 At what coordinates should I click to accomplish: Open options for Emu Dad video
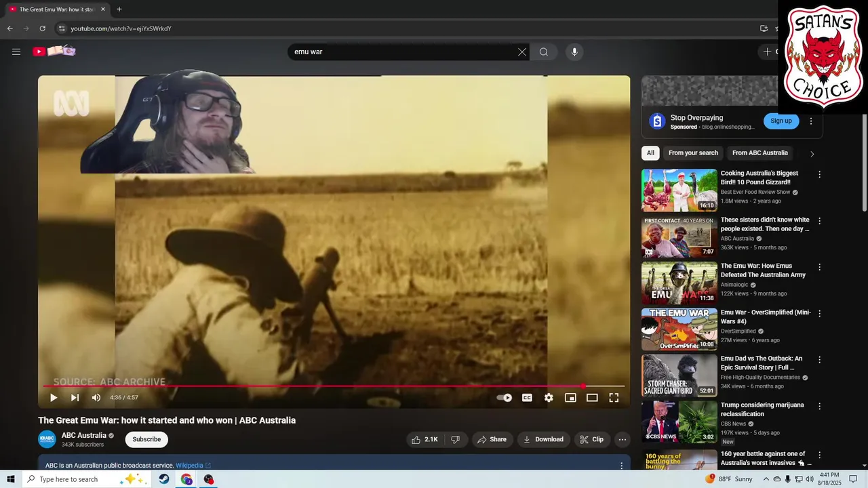(819, 360)
